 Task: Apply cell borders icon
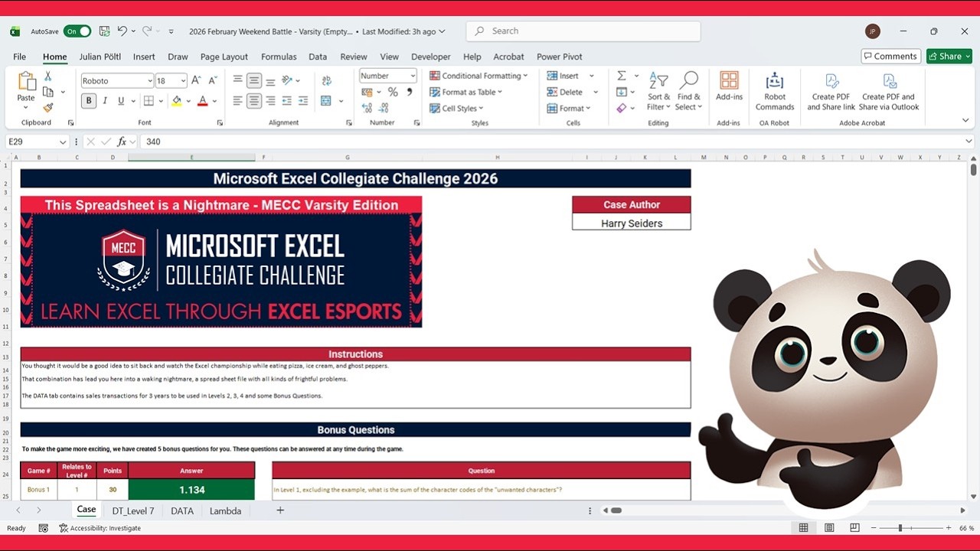[149, 101]
